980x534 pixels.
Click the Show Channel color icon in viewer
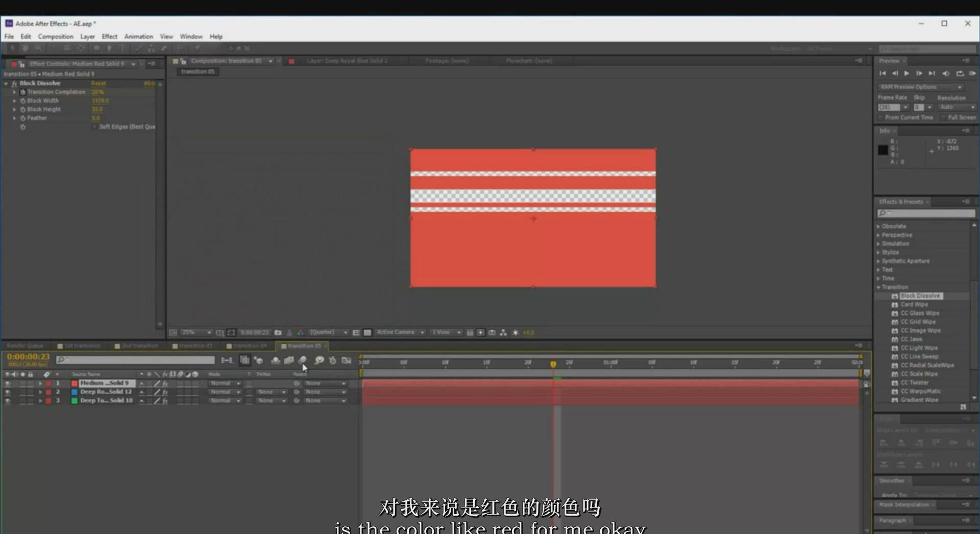pyautogui.click(x=301, y=333)
